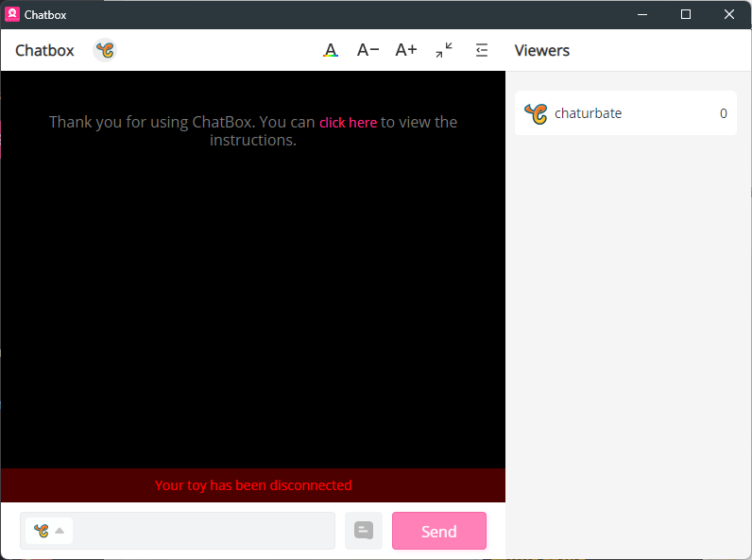The width and height of the screenshot is (752, 560).
Task: Expand the platform selector in the message box
Action: tap(49, 531)
